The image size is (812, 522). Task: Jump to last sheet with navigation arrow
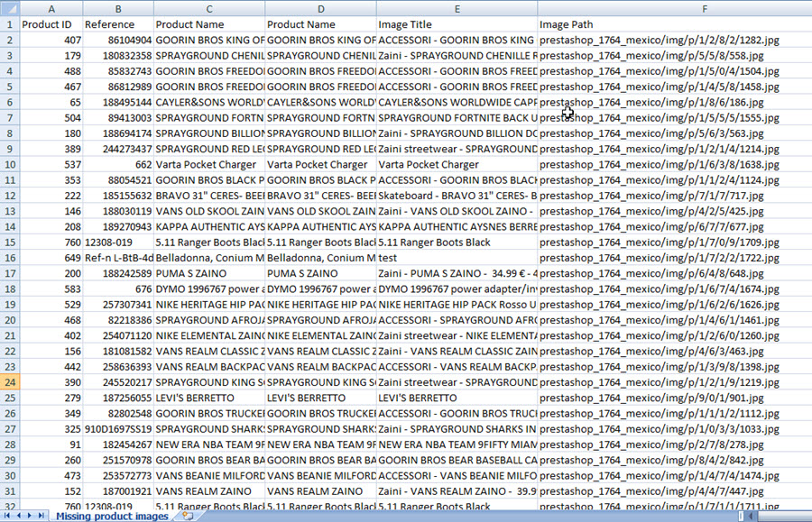tap(41, 516)
